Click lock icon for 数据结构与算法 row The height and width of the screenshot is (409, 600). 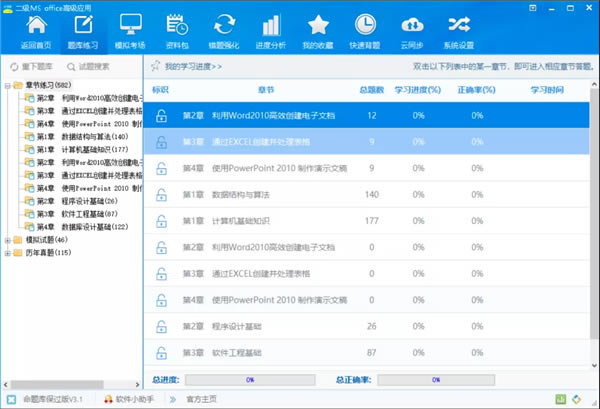[161, 194]
